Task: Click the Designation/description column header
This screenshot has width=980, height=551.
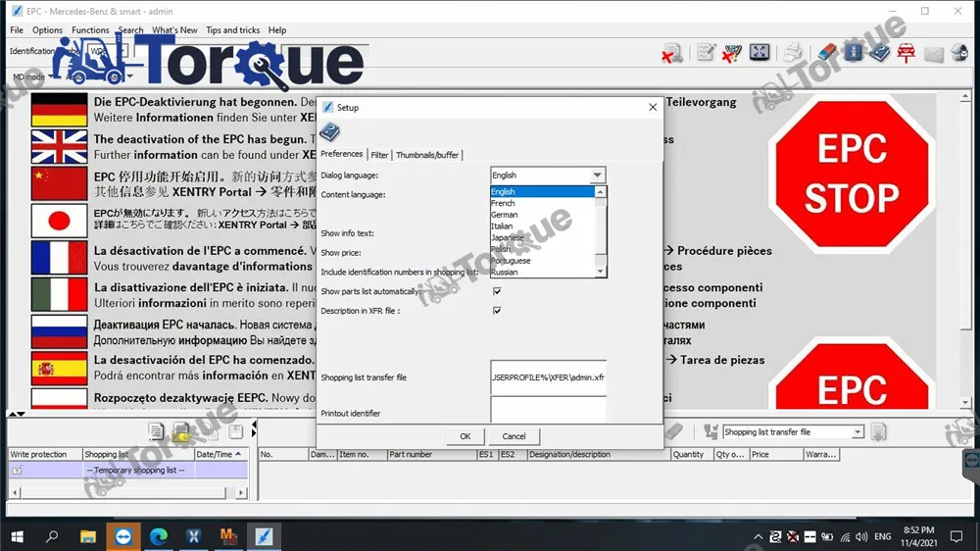Action: [598, 455]
